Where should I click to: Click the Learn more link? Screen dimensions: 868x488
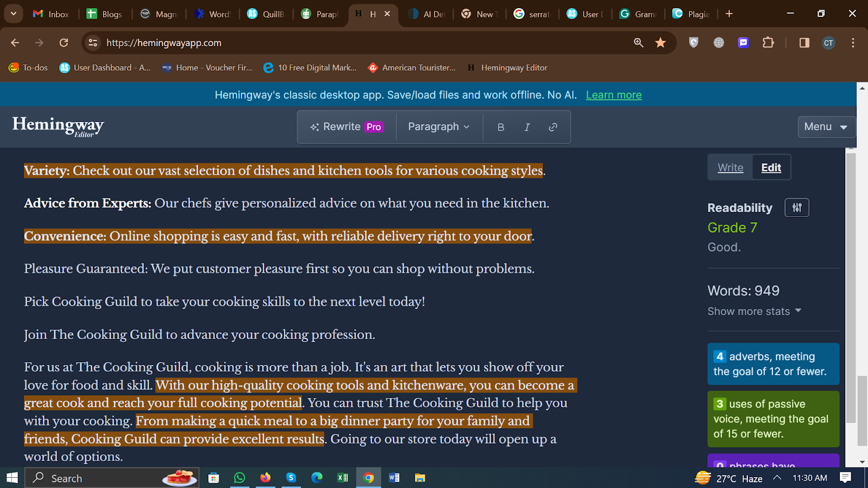click(614, 95)
